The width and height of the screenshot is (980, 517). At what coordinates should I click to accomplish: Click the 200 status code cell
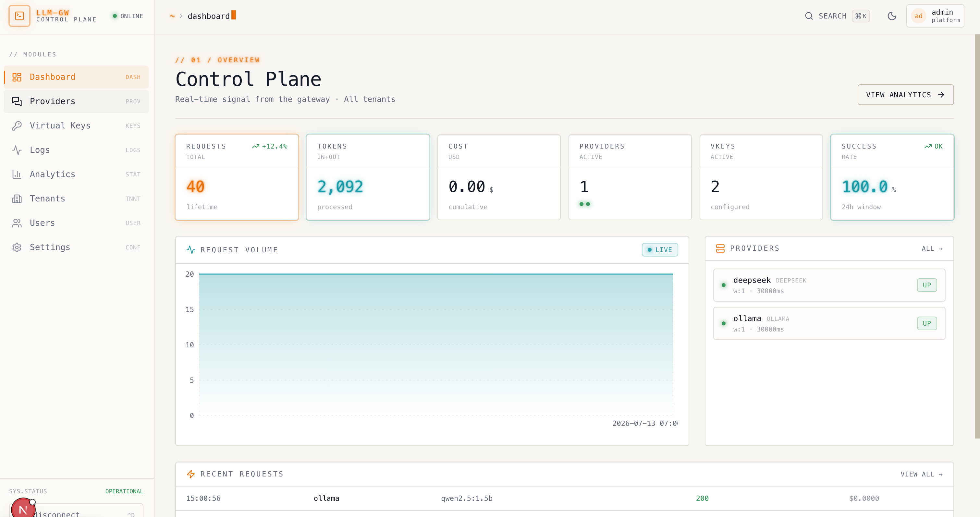(702, 499)
